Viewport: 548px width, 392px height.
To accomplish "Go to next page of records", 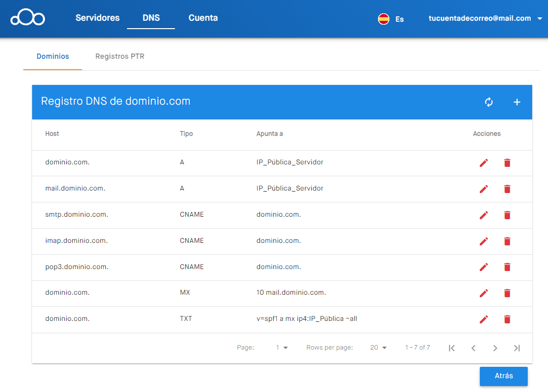I will point(495,348).
